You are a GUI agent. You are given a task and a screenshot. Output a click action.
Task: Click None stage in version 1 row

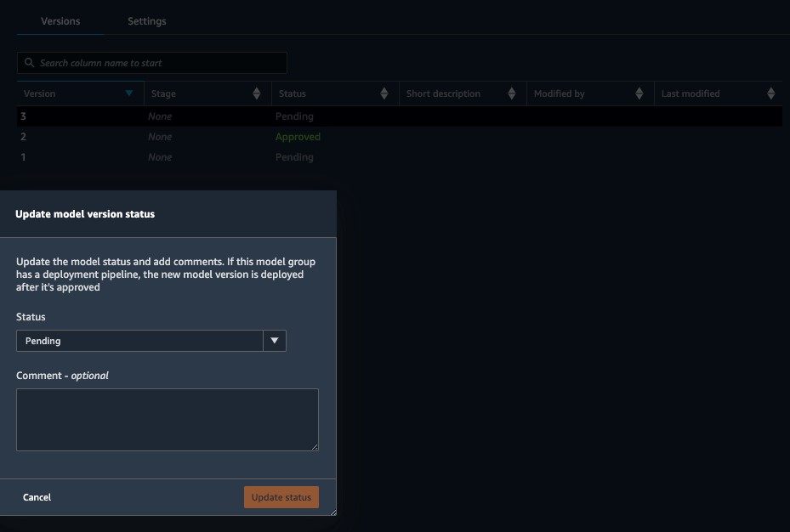pyautogui.click(x=160, y=157)
